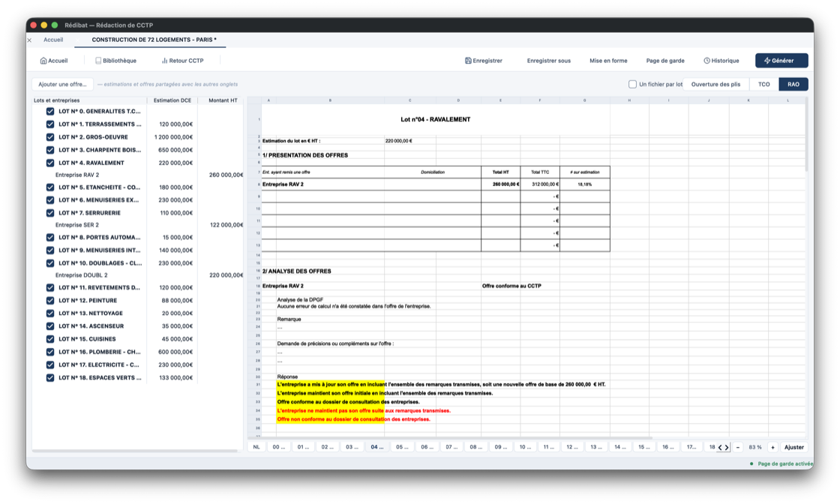Click the Montant HT column header
Screen dimensions: 840x504
[222, 100]
